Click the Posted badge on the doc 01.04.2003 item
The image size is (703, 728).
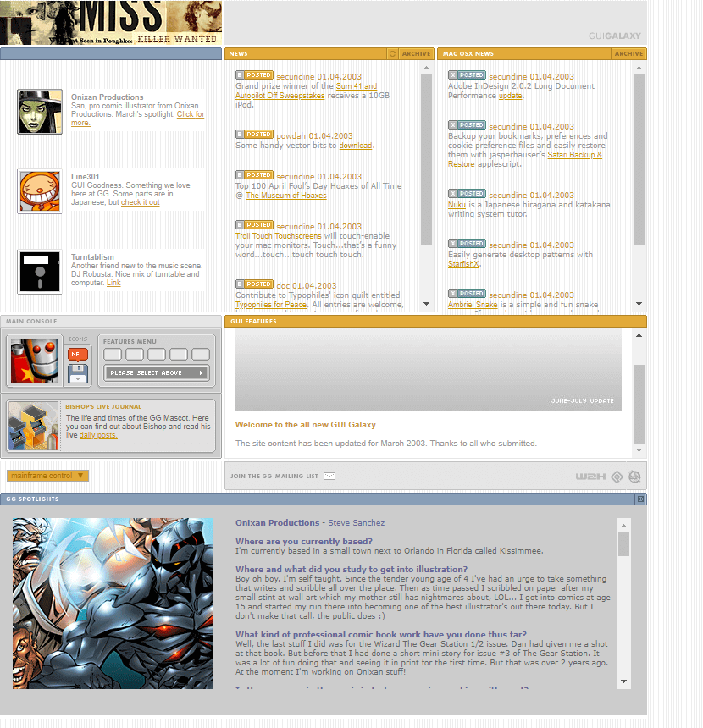pos(254,284)
